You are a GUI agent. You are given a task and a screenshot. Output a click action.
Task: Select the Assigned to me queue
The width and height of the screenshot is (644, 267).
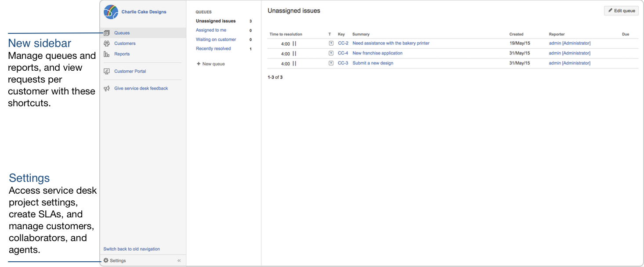tap(211, 30)
